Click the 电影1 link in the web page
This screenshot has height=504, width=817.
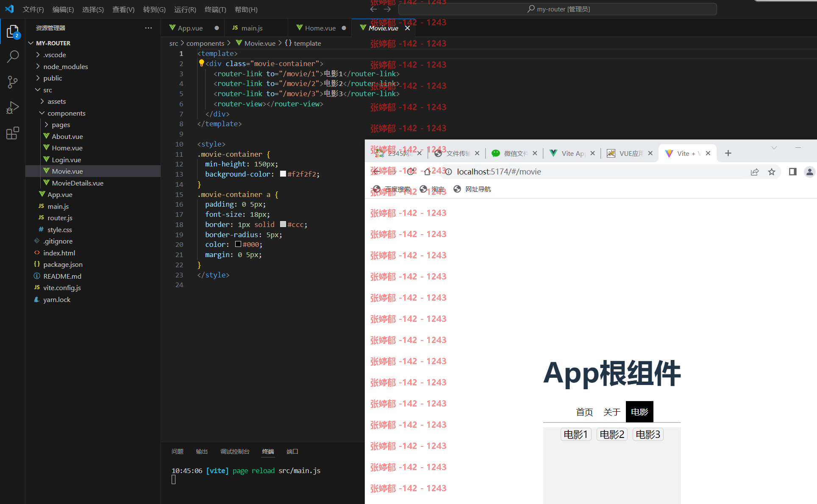576,435
